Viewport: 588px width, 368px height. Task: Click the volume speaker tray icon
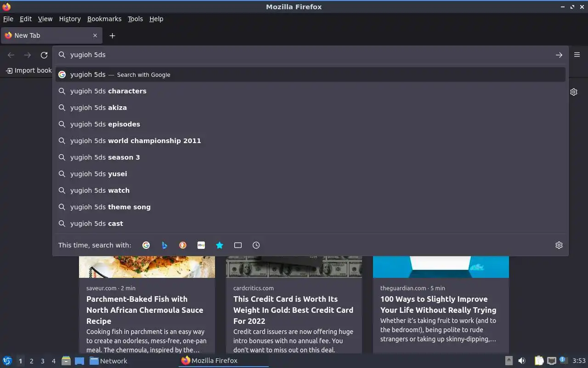coord(522,361)
